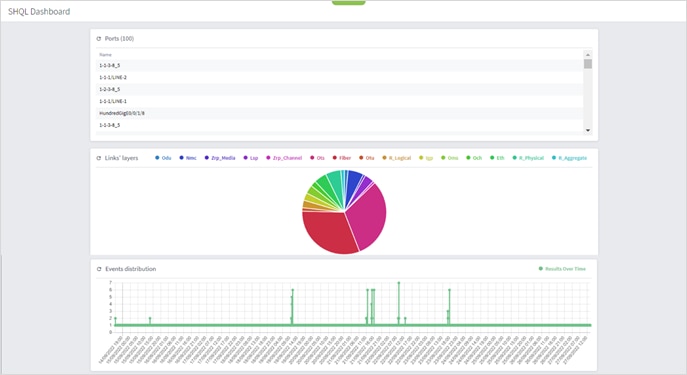Screen dimensions: 687x375
Task: Toggle the Ota legend entry
Action: tap(367, 158)
